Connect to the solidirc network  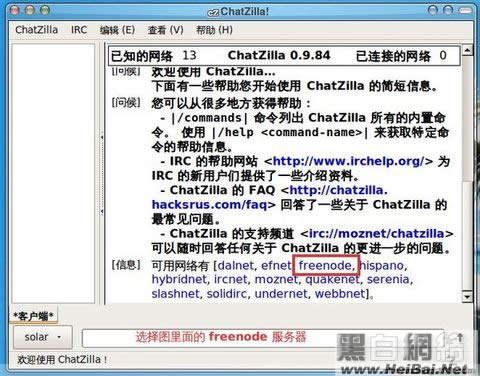(x=227, y=294)
